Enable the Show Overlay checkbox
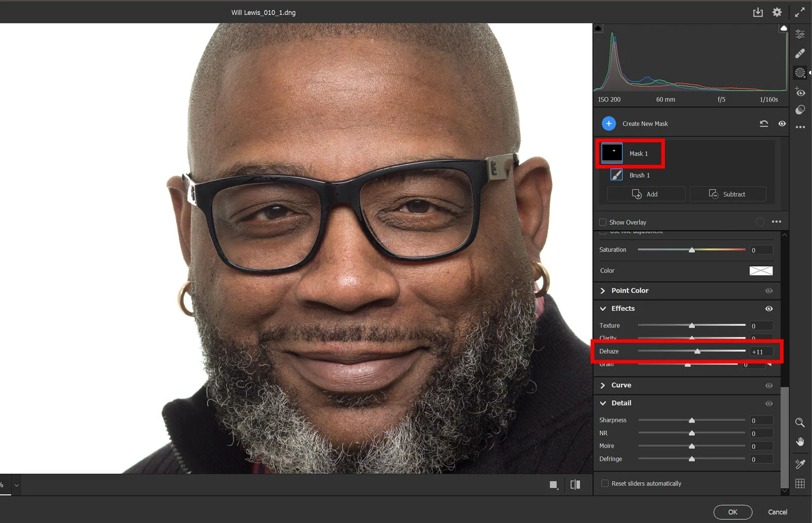812x523 pixels. [603, 222]
